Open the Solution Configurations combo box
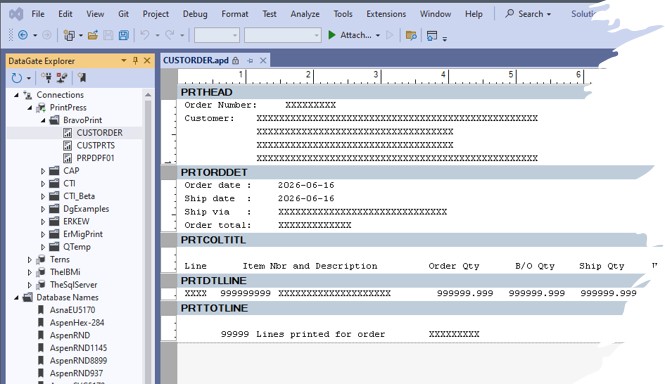Screen dimensions: 665x384 pos(217,35)
